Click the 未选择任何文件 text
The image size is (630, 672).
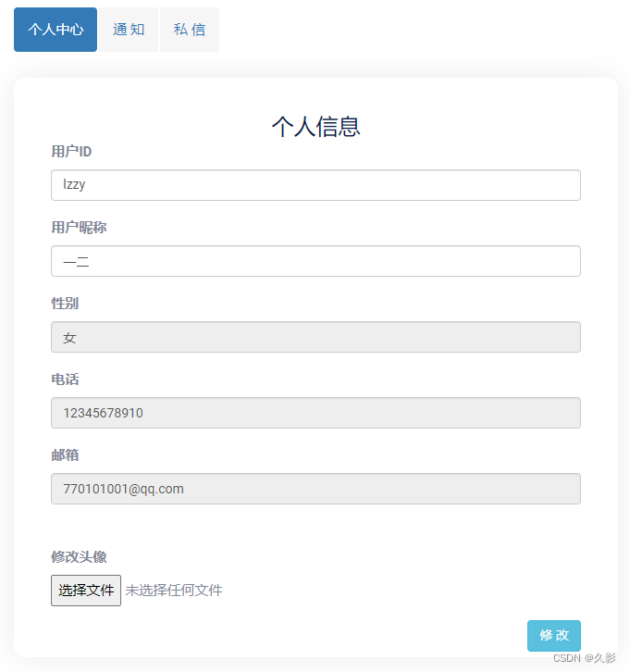pos(174,591)
